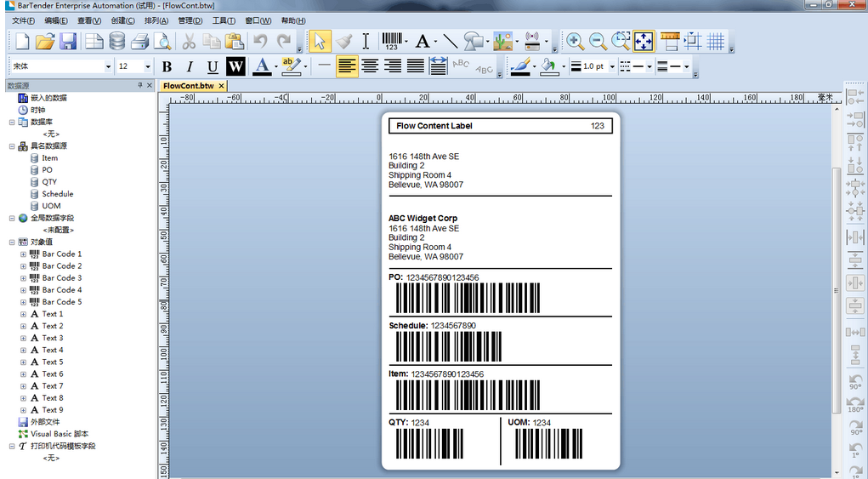Screen dimensions: 868x479
Task: Open the font name dropdown
Action: coord(108,66)
